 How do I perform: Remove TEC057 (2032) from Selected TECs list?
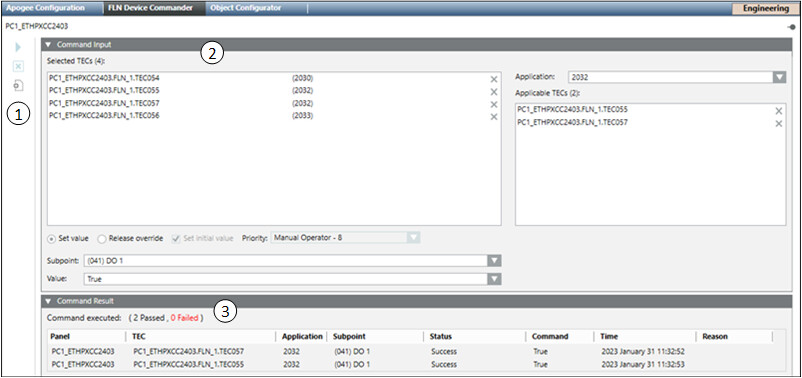coord(494,104)
